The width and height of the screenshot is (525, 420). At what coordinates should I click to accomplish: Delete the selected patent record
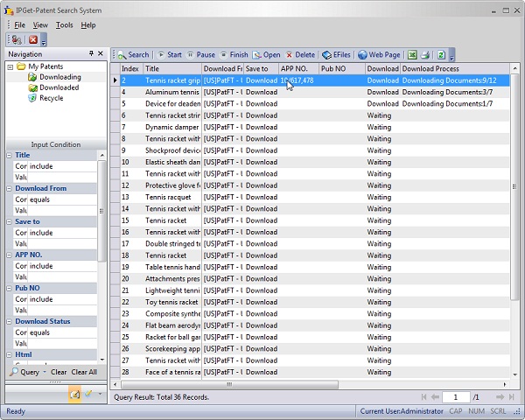[x=300, y=54]
